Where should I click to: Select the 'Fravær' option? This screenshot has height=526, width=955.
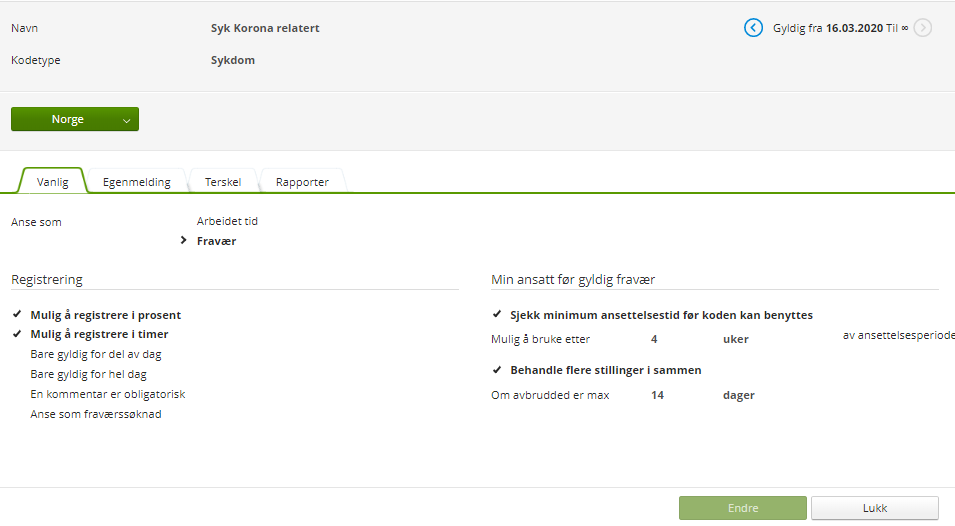click(216, 241)
